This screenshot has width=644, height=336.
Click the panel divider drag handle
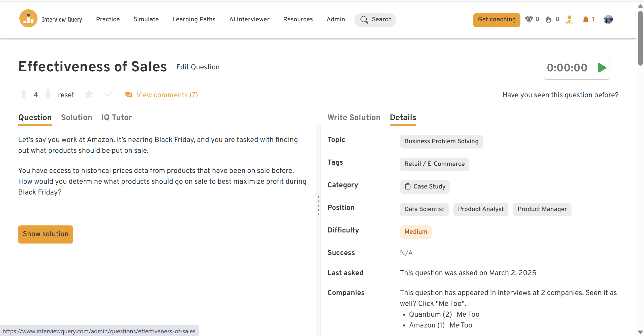[318, 206]
